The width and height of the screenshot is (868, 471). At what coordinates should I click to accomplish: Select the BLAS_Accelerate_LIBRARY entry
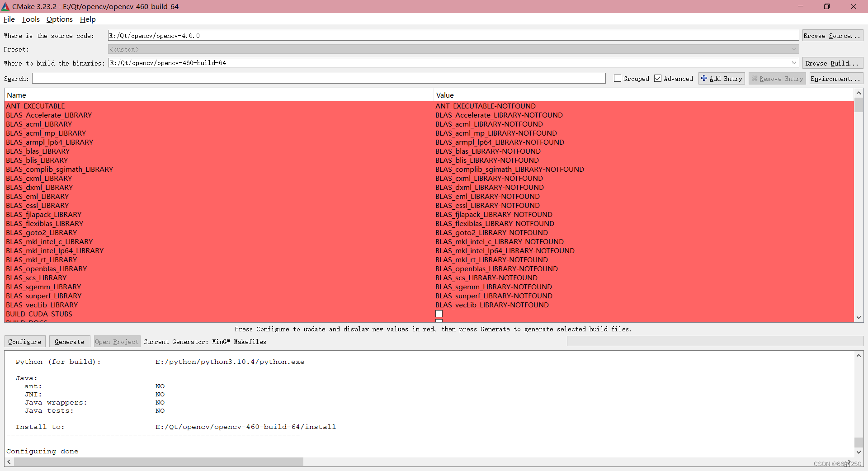[x=49, y=115]
